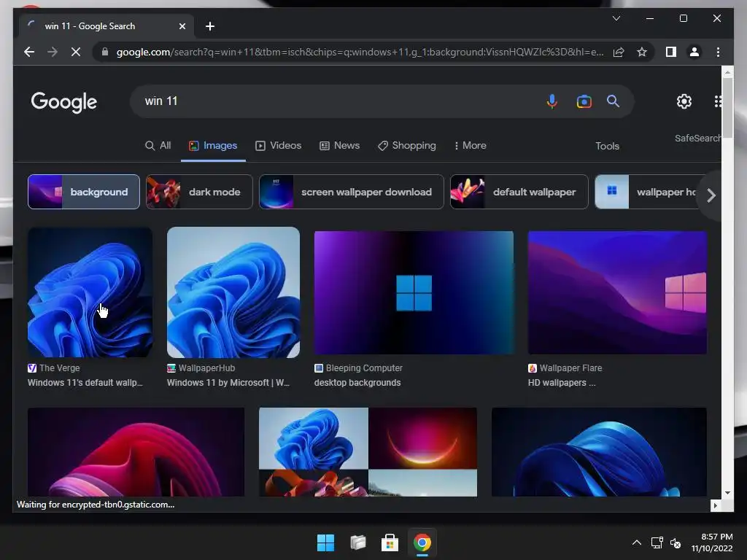This screenshot has width=747, height=560.
Task: Stop loading the page
Action: 76,52
